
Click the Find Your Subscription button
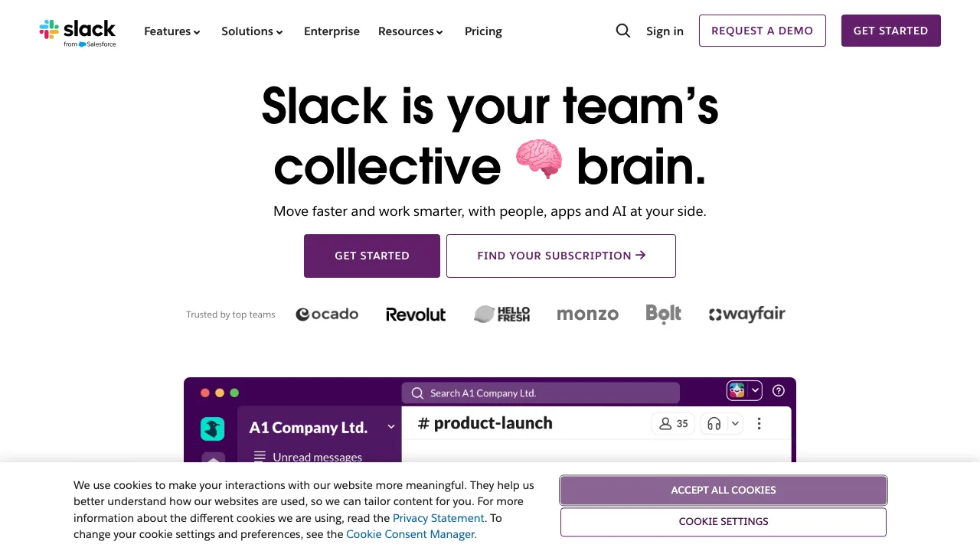560,256
